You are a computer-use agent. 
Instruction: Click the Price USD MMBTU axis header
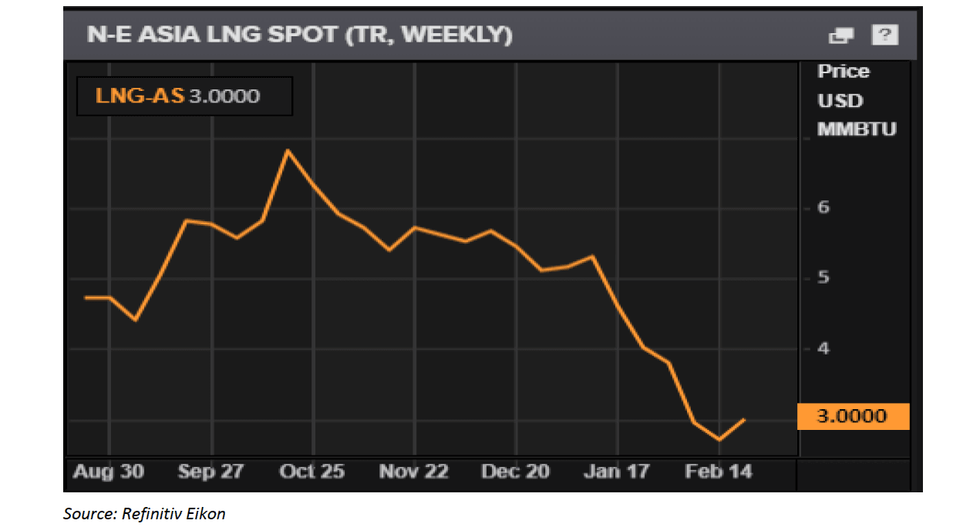856,100
